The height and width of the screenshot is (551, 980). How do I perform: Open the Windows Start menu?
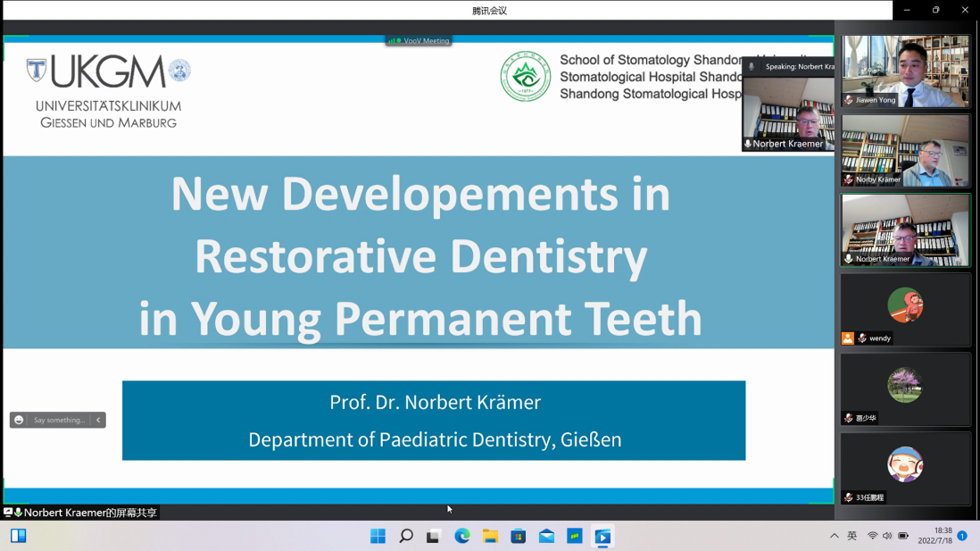tap(378, 536)
